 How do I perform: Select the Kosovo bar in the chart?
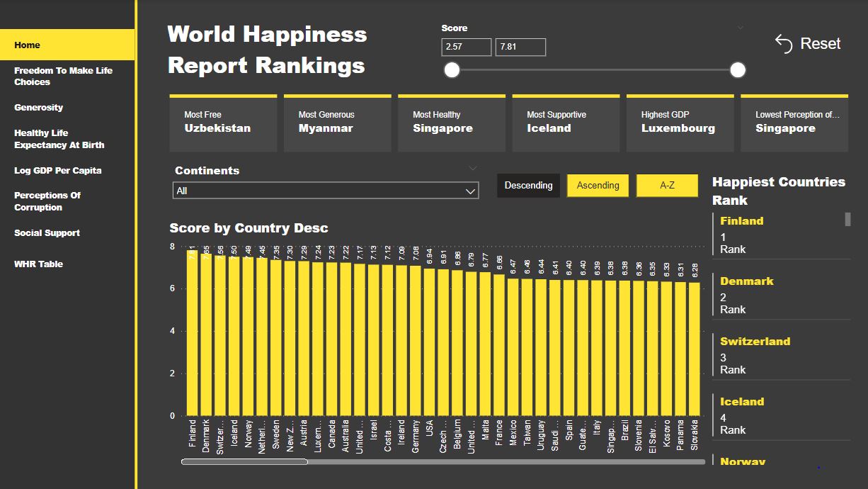pos(666,349)
